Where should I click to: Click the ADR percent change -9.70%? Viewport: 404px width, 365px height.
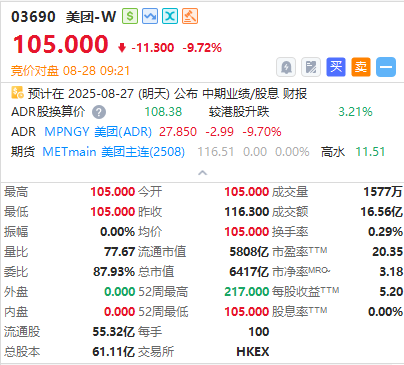coord(262,132)
